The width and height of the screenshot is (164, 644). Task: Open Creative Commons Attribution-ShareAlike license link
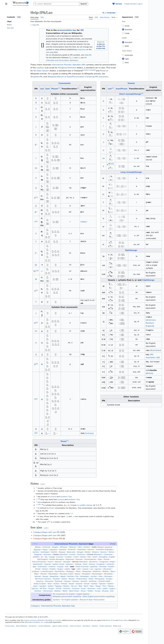tap(42, 620)
